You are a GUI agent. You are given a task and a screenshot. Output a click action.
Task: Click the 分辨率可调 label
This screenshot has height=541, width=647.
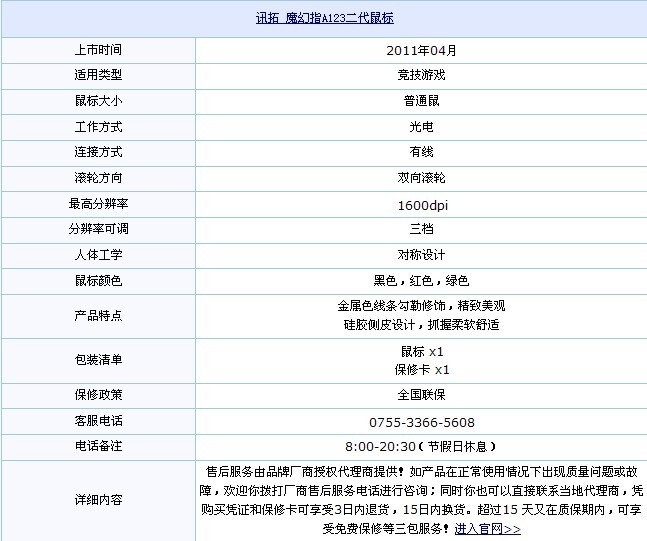point(98,229)
